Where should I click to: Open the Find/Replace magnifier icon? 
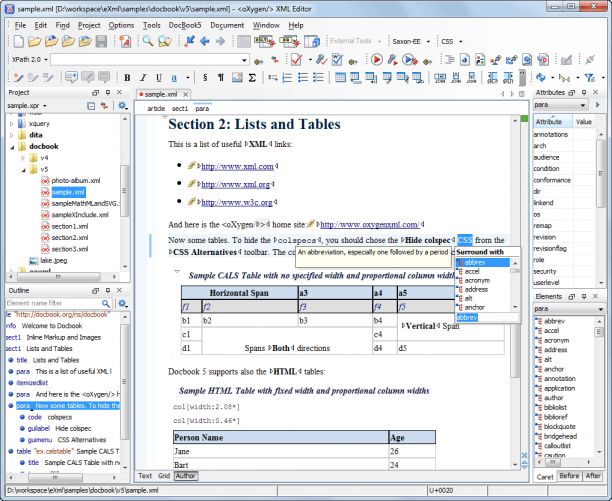tap(148, 41)
